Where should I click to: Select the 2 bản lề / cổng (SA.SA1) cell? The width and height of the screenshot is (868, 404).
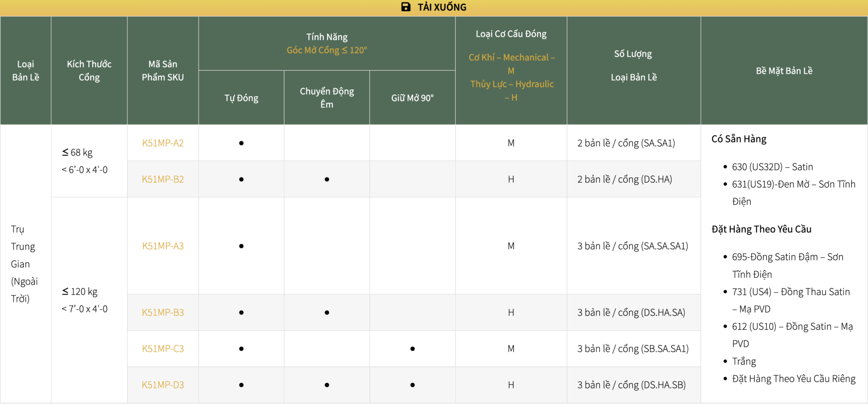(626, 143)
